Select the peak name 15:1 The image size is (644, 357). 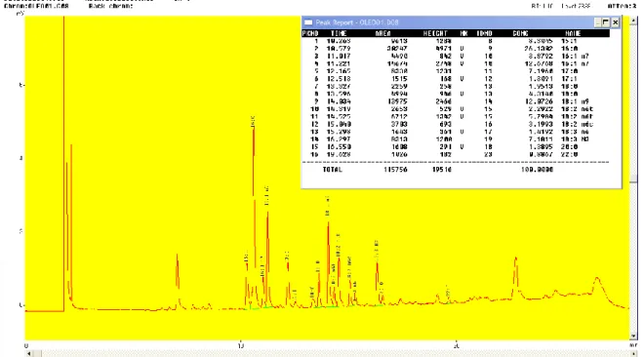point(569,41)
